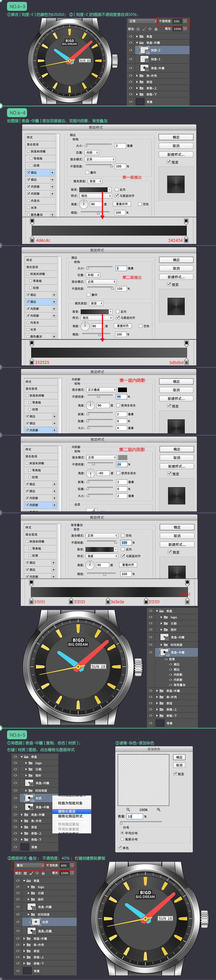Click zoom in magnifier in Add Noise dialog

click(x=159, y=810)
